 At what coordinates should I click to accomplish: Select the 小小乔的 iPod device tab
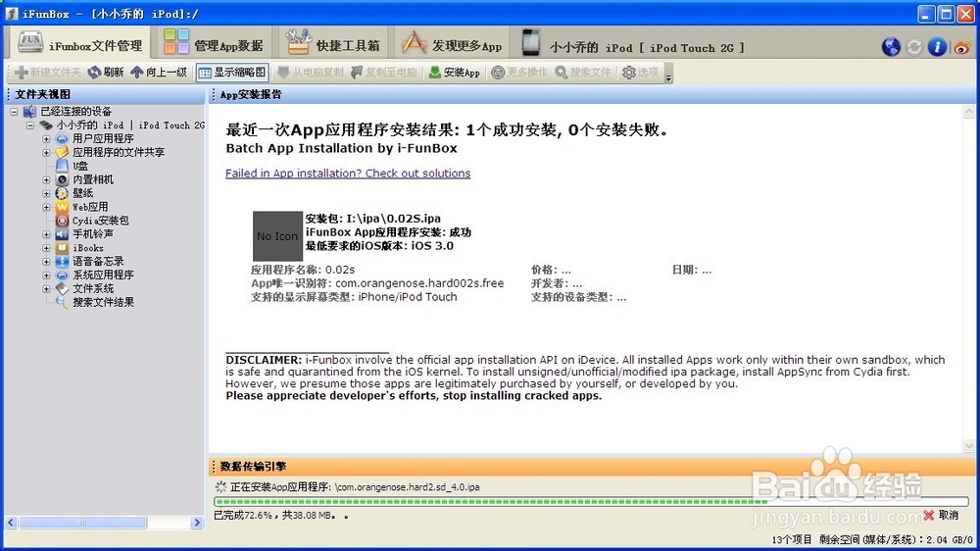point(631,45)
